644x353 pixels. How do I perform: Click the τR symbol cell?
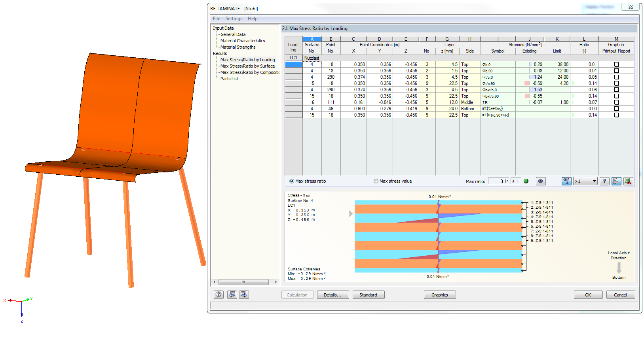(x=498, y=102)
